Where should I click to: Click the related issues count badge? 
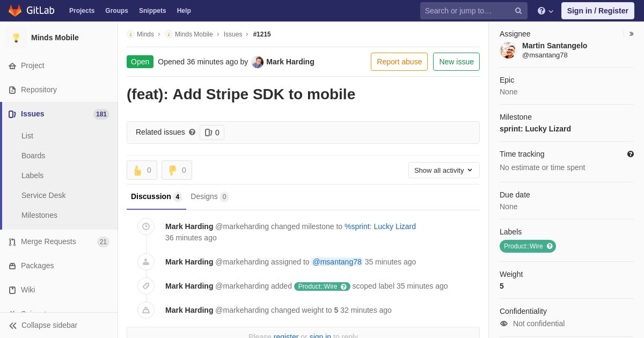(x=212, y=133)
